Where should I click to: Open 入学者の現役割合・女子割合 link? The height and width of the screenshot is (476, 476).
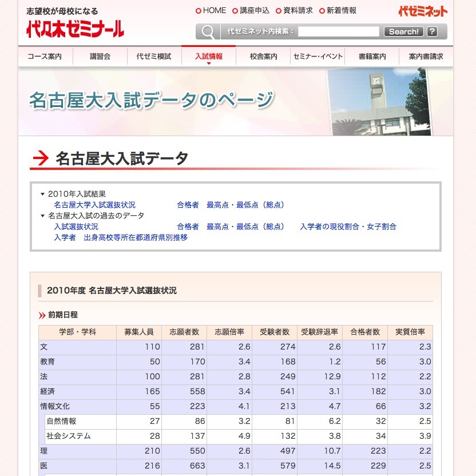[348, 227]
